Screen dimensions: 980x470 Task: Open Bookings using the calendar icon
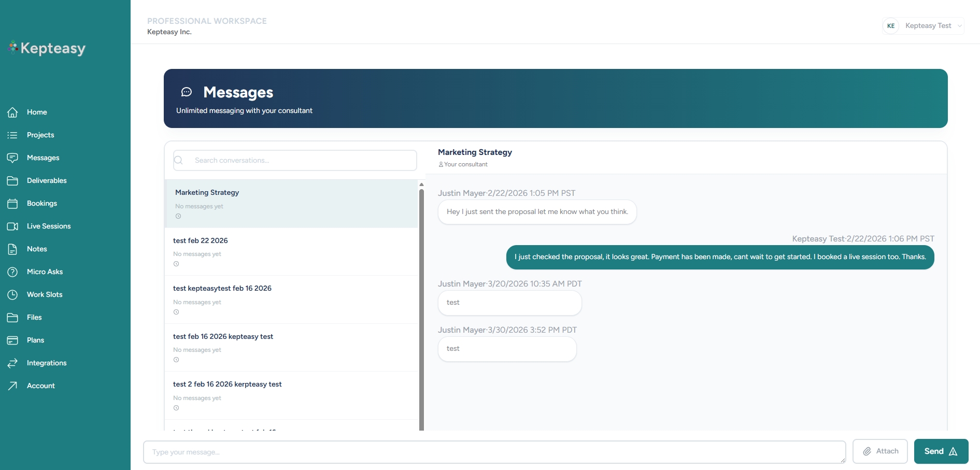pos(12,203)
